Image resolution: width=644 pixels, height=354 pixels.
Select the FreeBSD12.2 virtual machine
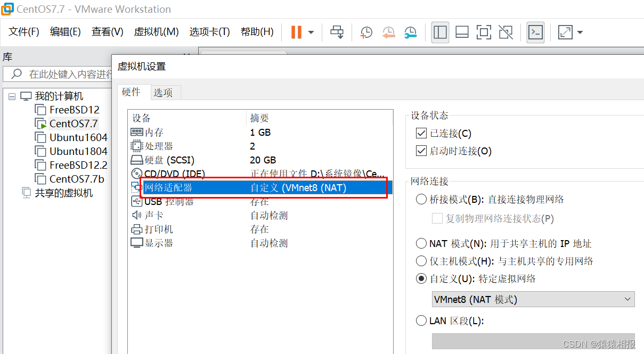point(78,165)
